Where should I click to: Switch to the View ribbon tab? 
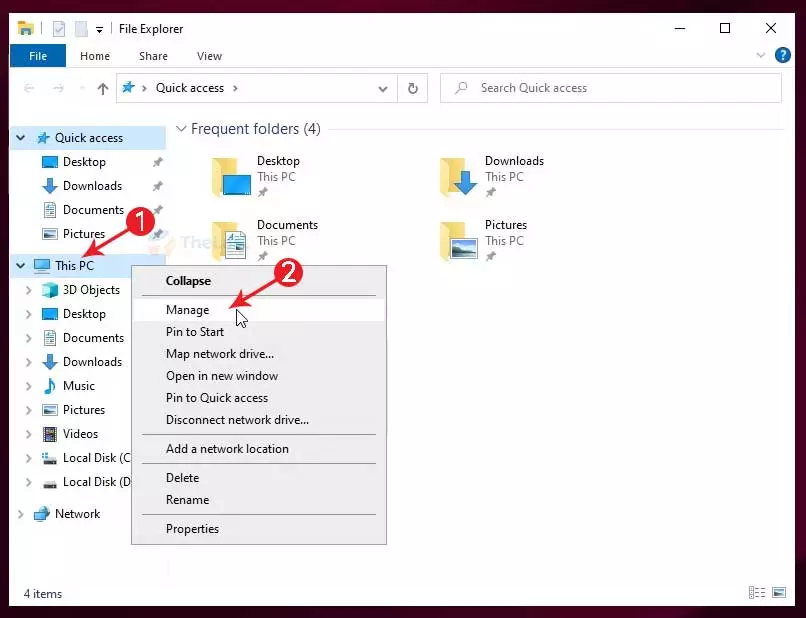pos(209,56)
